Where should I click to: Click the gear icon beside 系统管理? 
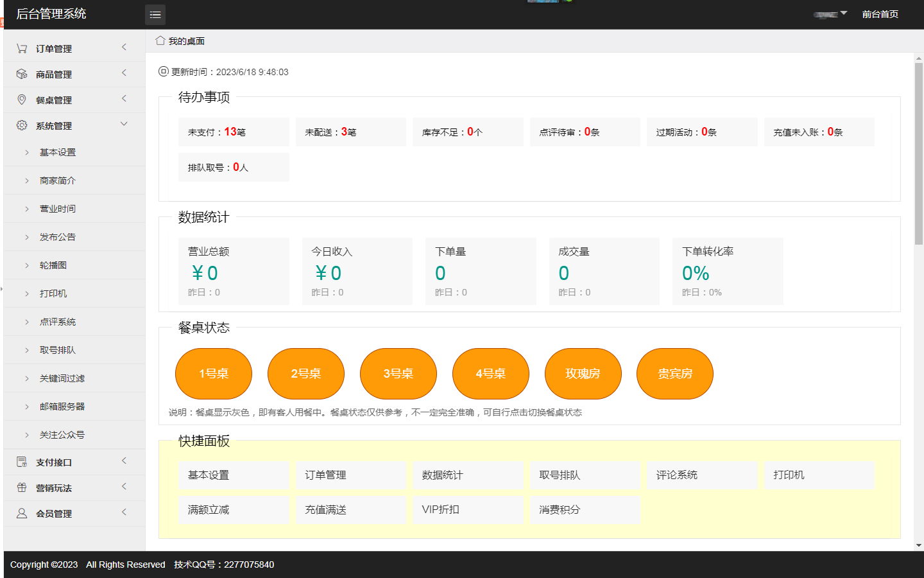(x=22, y=125)
